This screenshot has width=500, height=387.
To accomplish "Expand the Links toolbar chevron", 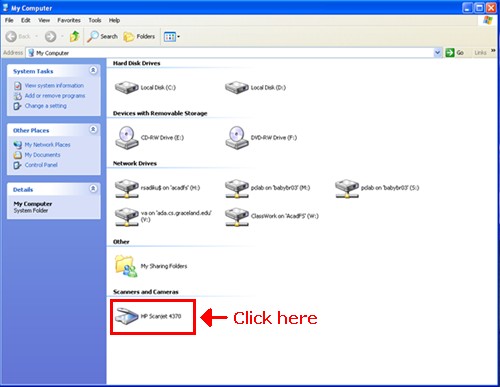I will tap(493, 51).
